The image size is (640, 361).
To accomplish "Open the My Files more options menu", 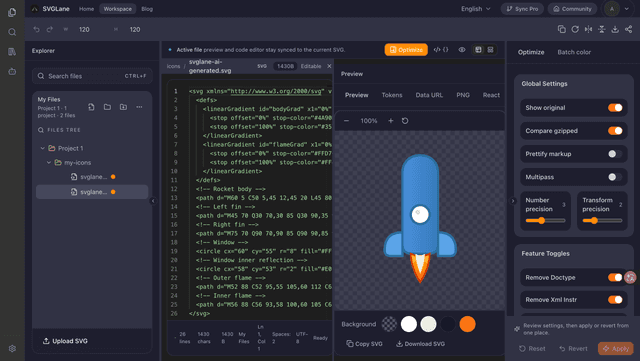I will (x=139, y=107).
